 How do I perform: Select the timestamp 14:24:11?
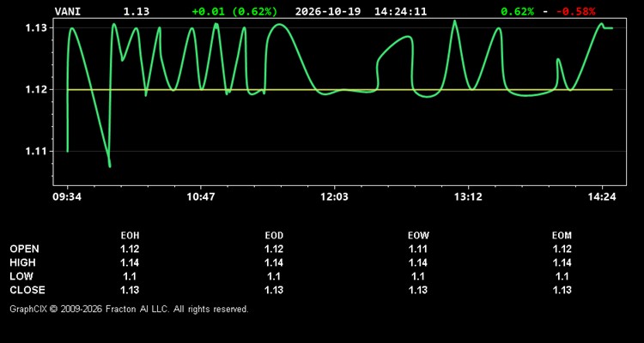400,11
